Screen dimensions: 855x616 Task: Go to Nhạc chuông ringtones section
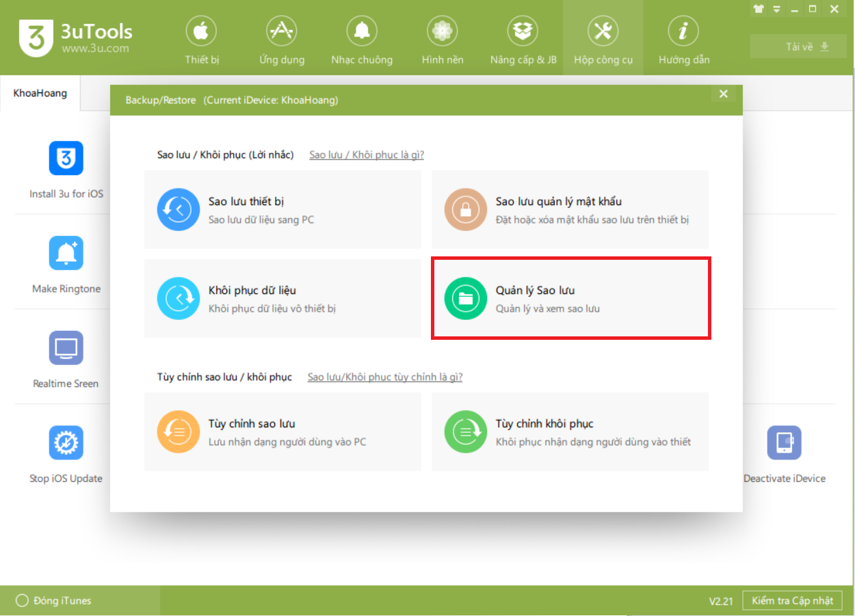[x=362, y=40]
